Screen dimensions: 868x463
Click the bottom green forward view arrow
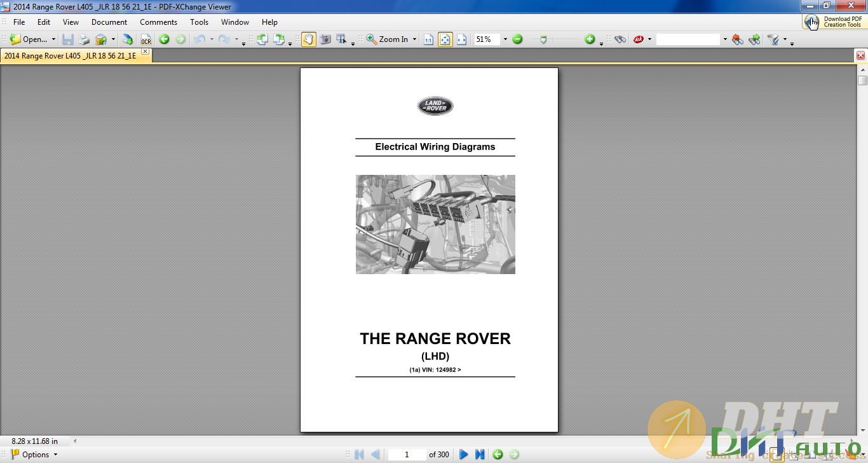pyautogui.click(x=514, y=454)
